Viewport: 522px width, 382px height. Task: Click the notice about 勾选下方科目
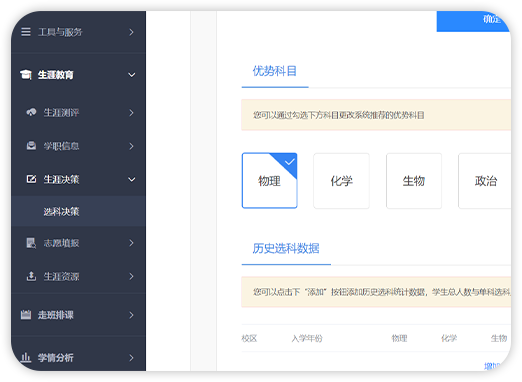(x=376, y=115)
